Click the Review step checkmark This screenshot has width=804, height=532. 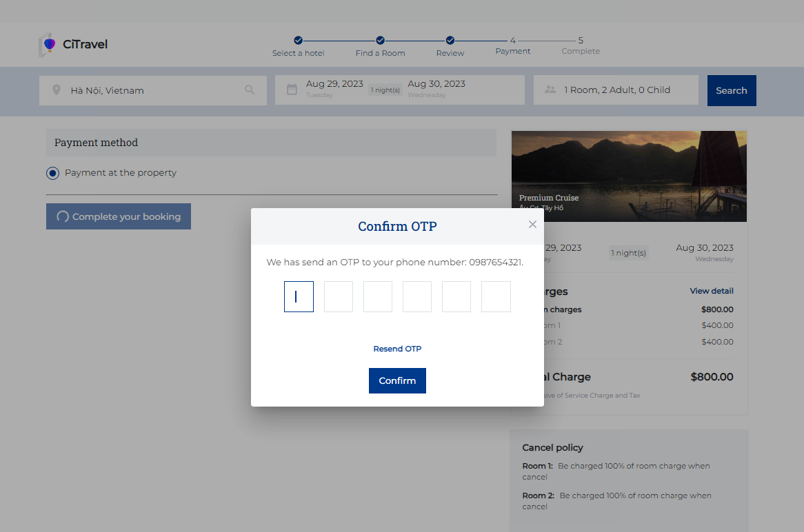(450, 41)
